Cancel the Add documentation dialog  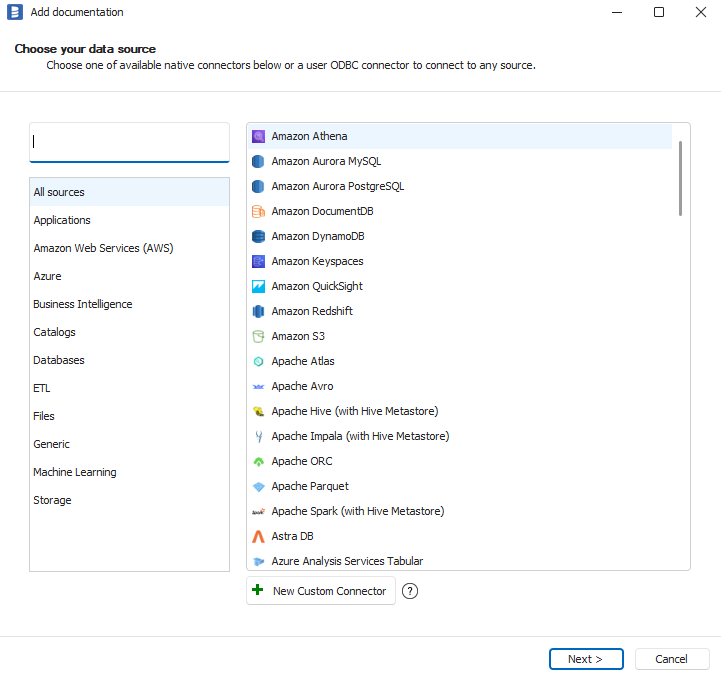(x=671, y=659)
